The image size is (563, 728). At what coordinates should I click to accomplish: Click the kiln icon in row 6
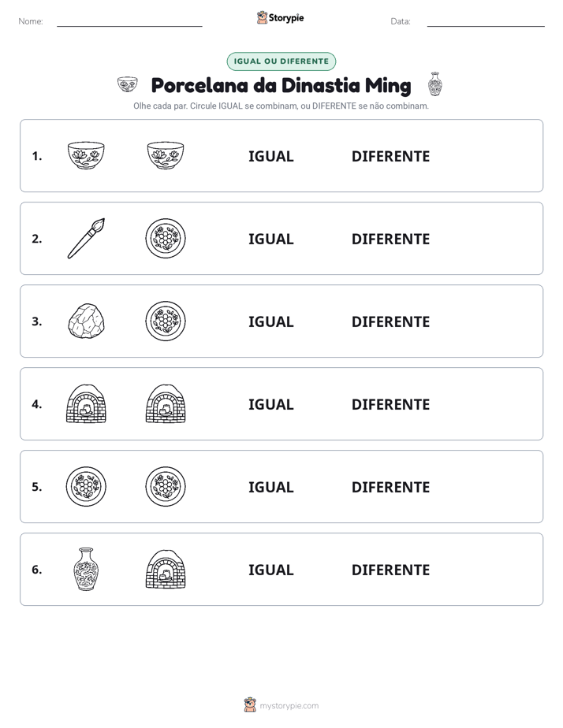166,569
